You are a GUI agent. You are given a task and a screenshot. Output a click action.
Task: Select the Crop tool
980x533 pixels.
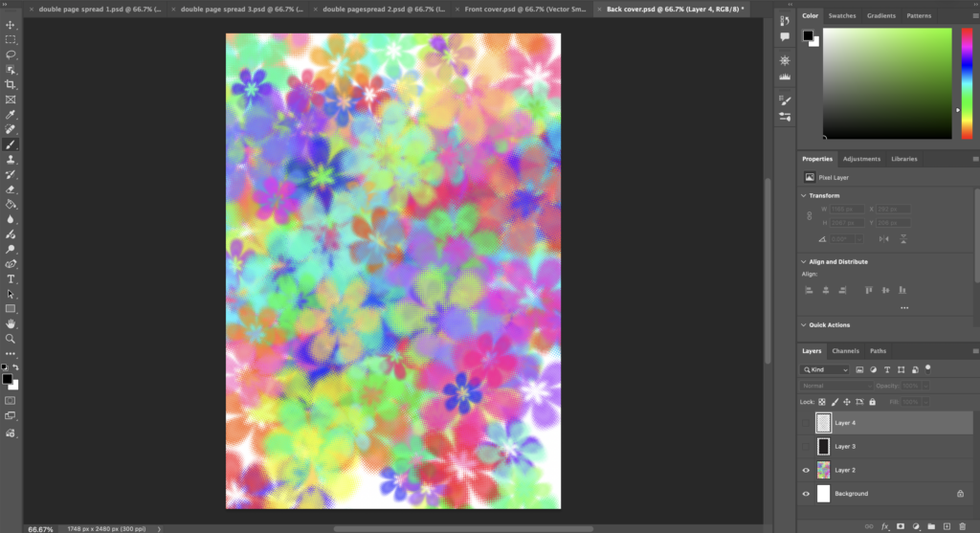11,84
